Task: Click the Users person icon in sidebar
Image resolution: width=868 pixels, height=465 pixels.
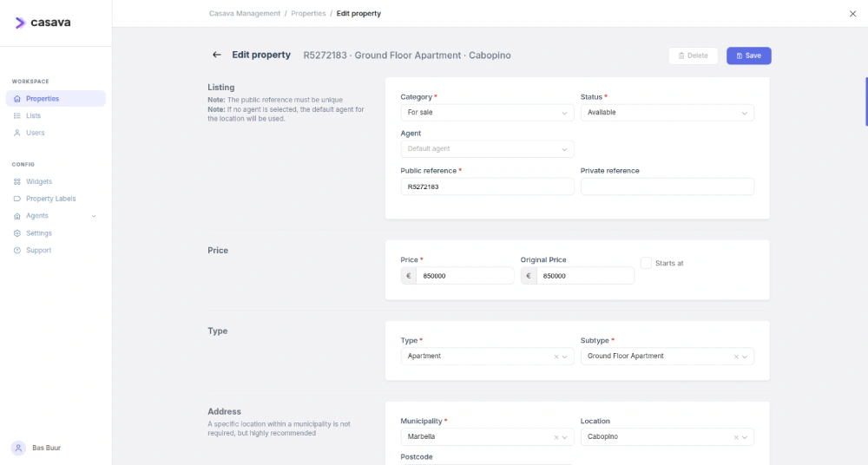Action: coord(17,133)
